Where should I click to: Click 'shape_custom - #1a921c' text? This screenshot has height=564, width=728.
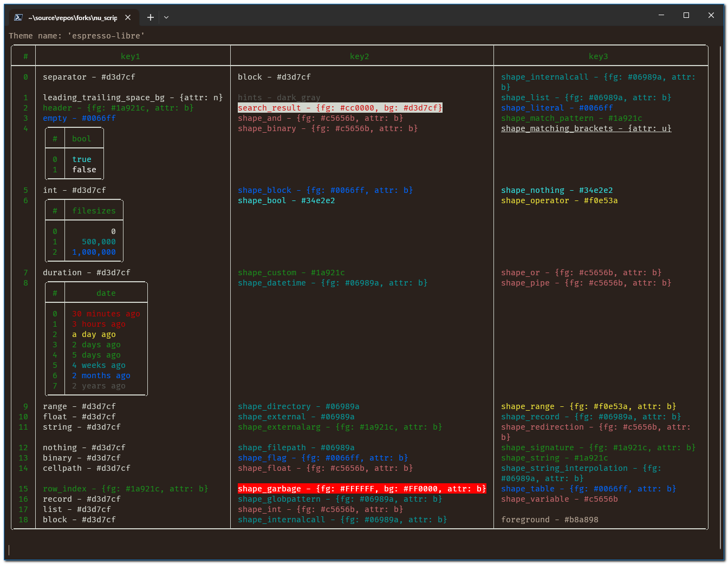(291, 273)
